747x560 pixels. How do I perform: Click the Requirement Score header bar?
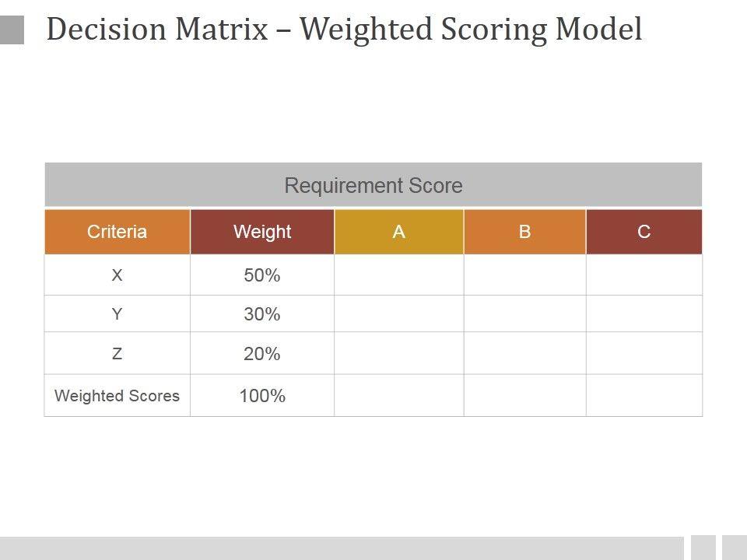[373, 185]
